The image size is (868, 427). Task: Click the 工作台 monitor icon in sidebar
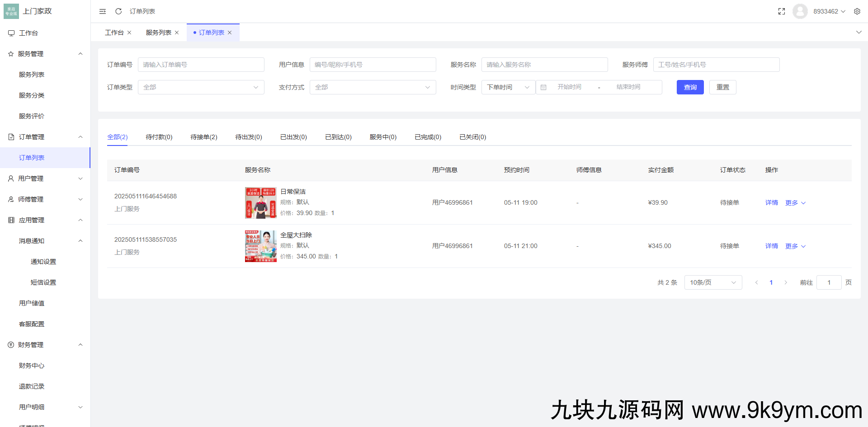11,33
